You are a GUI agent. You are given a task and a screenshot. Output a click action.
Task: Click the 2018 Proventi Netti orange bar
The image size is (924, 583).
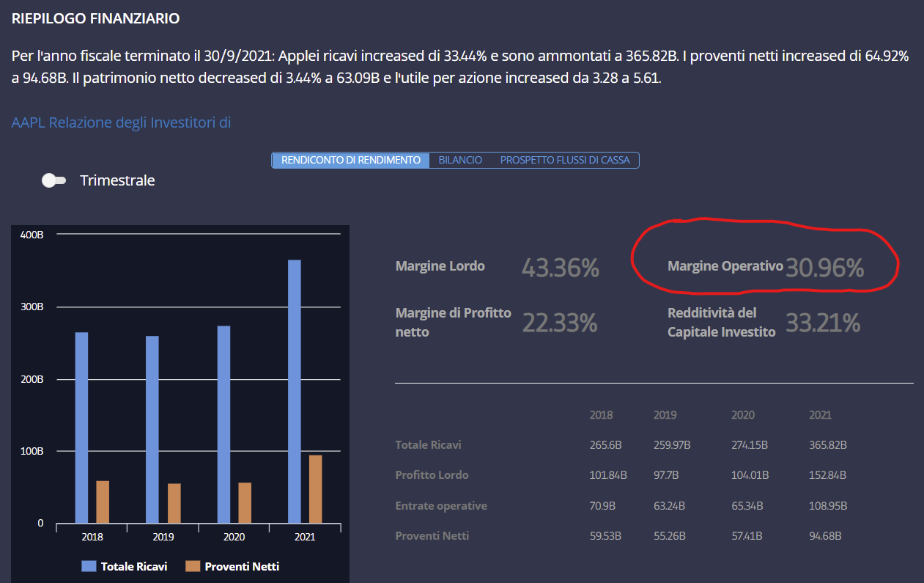click(103, 502)
